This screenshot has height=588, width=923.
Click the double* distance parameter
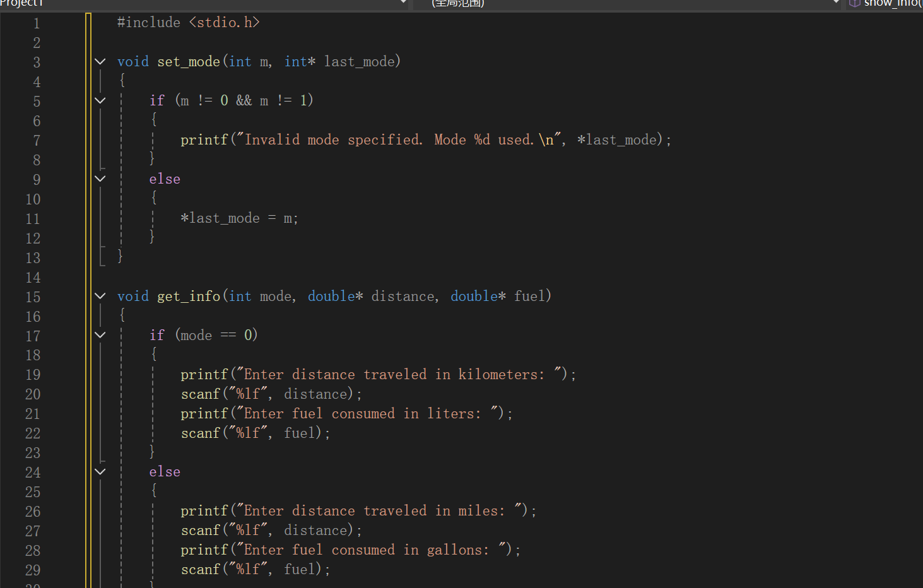[371, 297]
